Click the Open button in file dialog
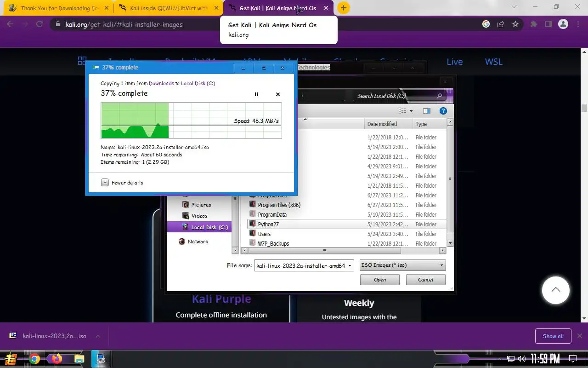The height and width of the screenshot is (368, 588). tap(380, 280)
